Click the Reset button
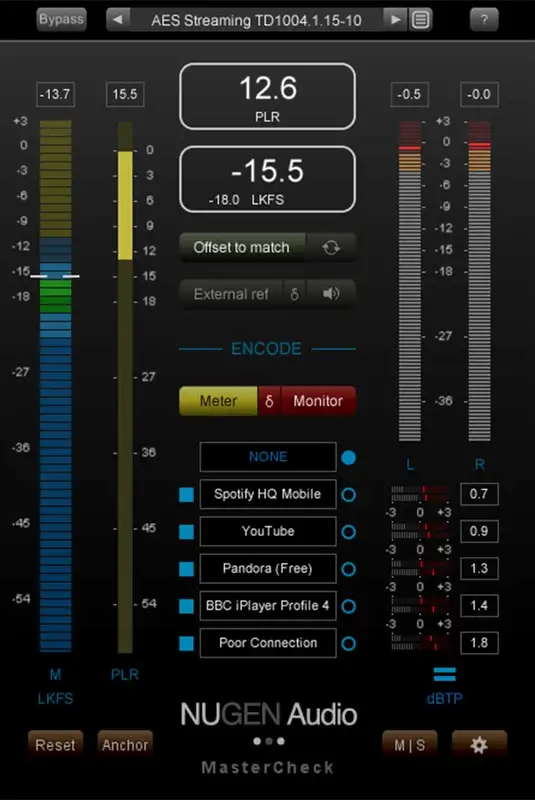 [55, 745]
